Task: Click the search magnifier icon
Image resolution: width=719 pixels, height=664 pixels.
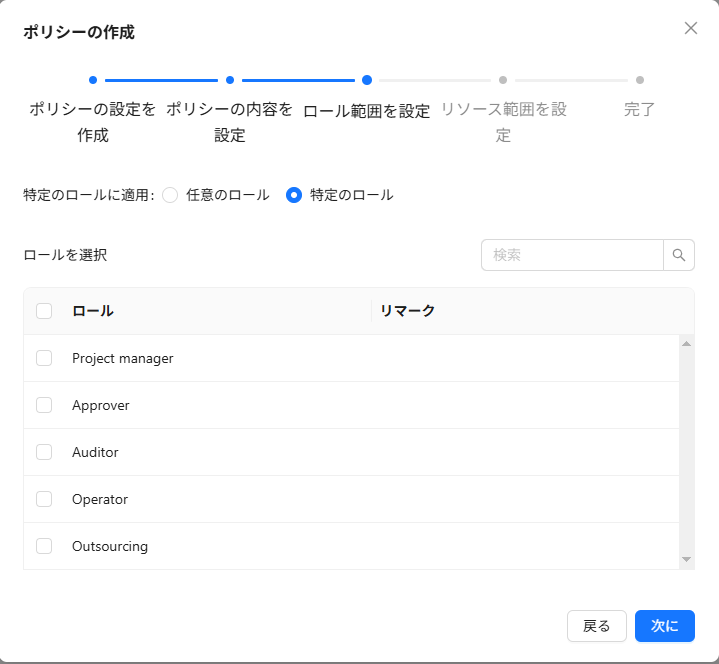Action: [x=679, y=255]
